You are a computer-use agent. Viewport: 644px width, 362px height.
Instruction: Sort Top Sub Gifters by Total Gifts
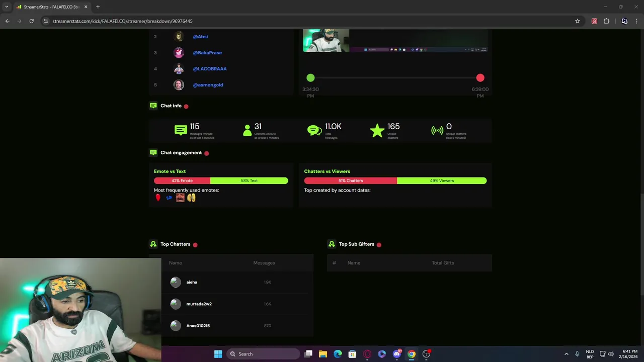(443, 262)
